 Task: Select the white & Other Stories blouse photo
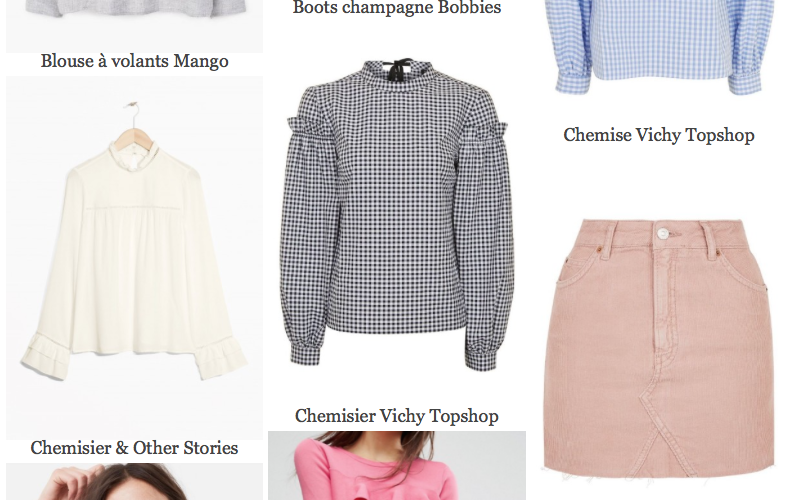tap(135, 258)
